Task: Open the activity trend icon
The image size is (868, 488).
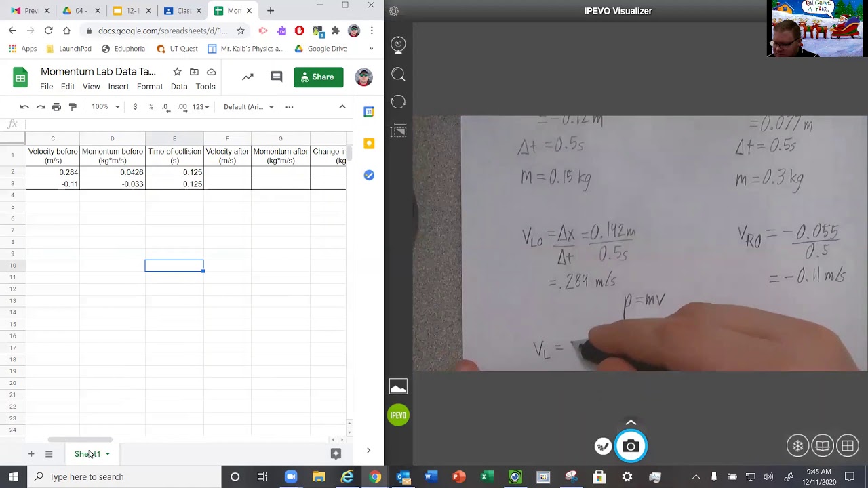Action: coord(248,77)
